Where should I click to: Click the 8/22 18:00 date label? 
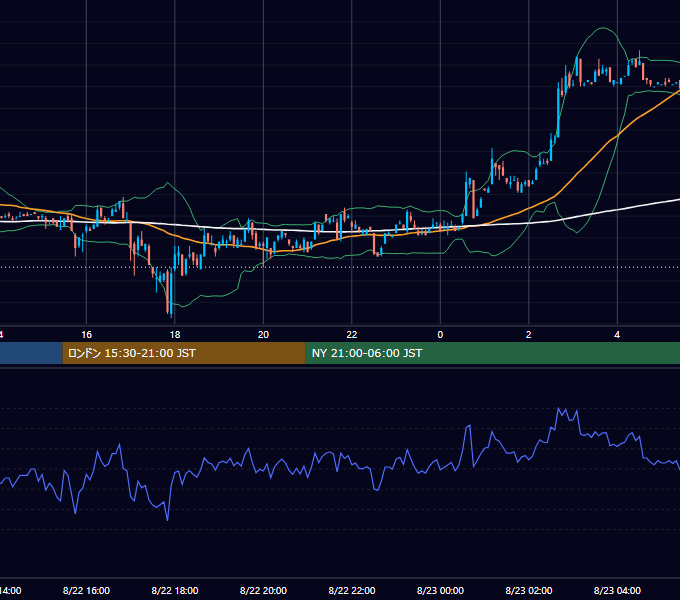tap(175, 590)
